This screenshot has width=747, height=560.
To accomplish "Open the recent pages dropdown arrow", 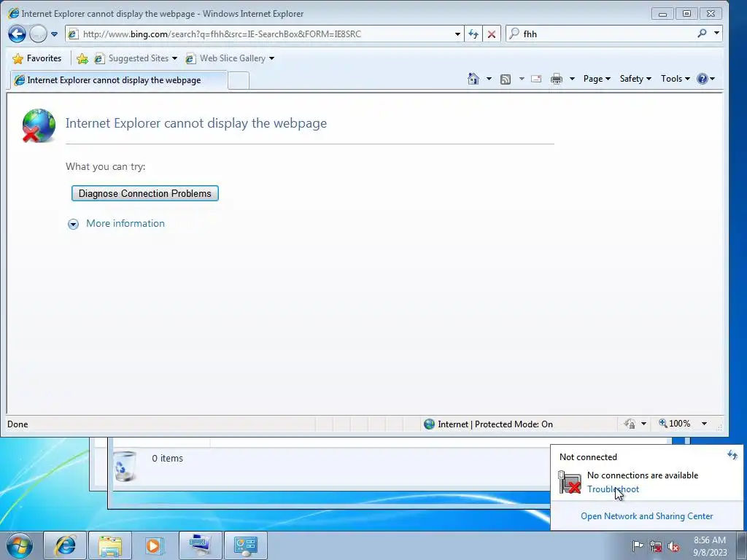I will (x=54, y=34).
